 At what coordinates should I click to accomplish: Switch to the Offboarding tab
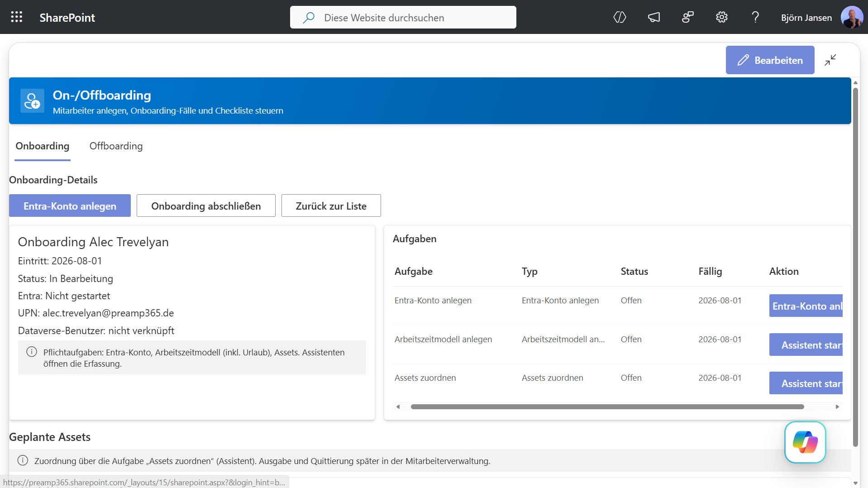click(116, 146)
